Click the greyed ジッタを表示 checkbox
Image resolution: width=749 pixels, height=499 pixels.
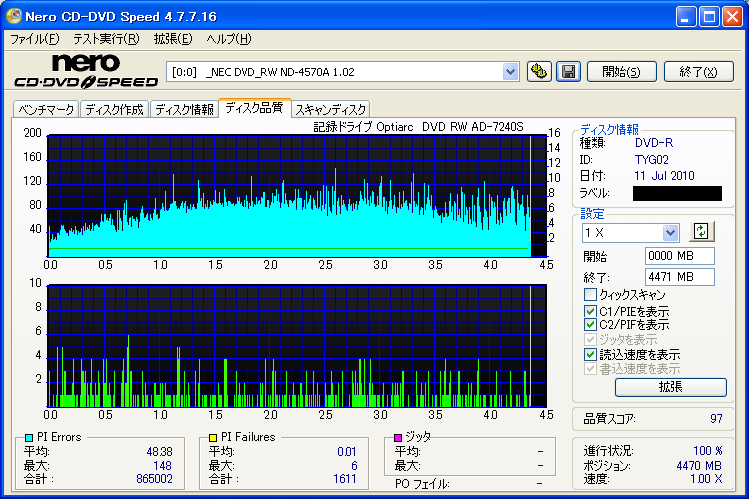(590, 340)
